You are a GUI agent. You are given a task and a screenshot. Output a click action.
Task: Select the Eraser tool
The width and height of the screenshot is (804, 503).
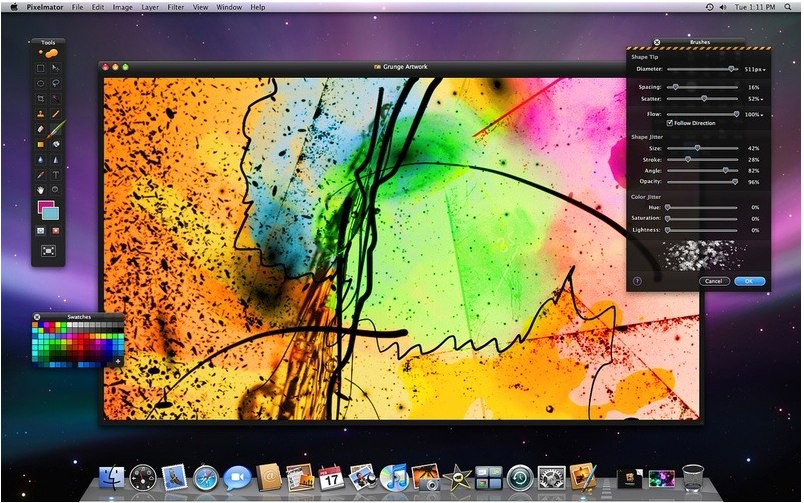pos(41,129)
